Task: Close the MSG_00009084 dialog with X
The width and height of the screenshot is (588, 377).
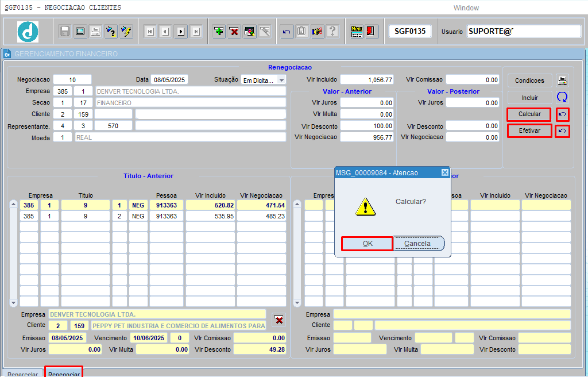Action: coord(445,172)
